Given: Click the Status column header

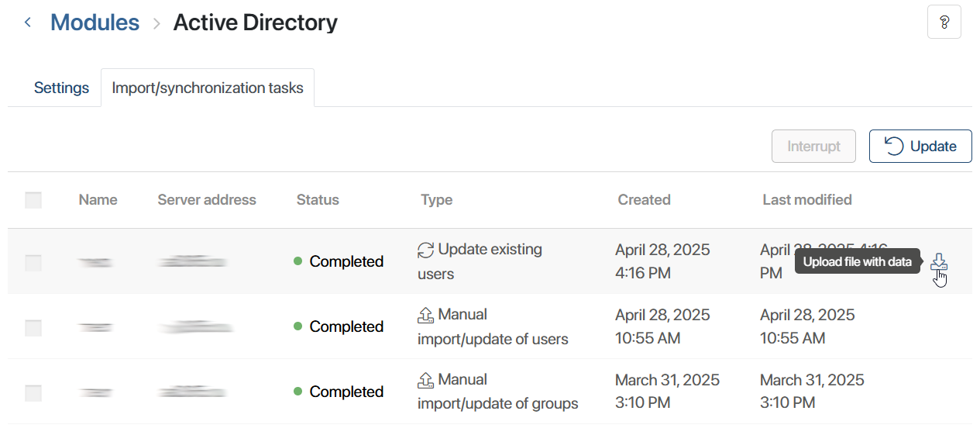Looking at the screenshot, I should coord(318,199).
